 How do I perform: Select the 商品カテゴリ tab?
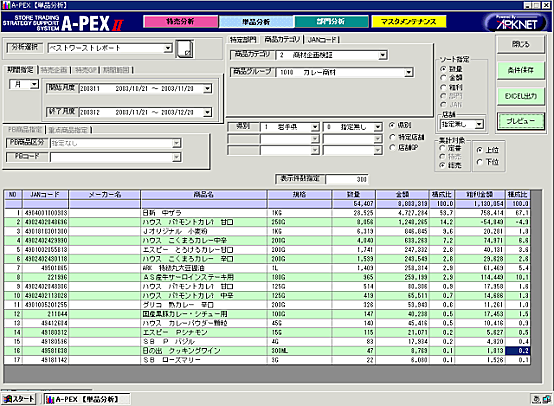click(x=282, y=39)
